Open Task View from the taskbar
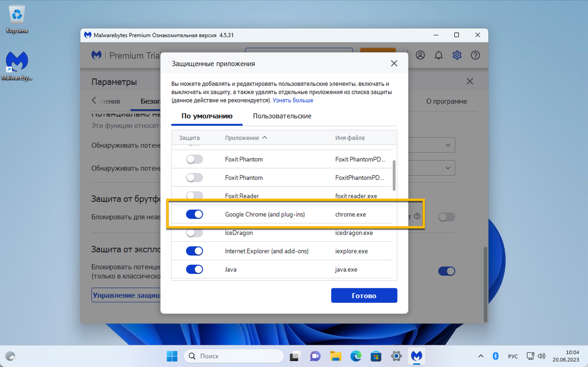Image resolution: width=588 pixels, height=367 pixels. click(x=294, y=356)
